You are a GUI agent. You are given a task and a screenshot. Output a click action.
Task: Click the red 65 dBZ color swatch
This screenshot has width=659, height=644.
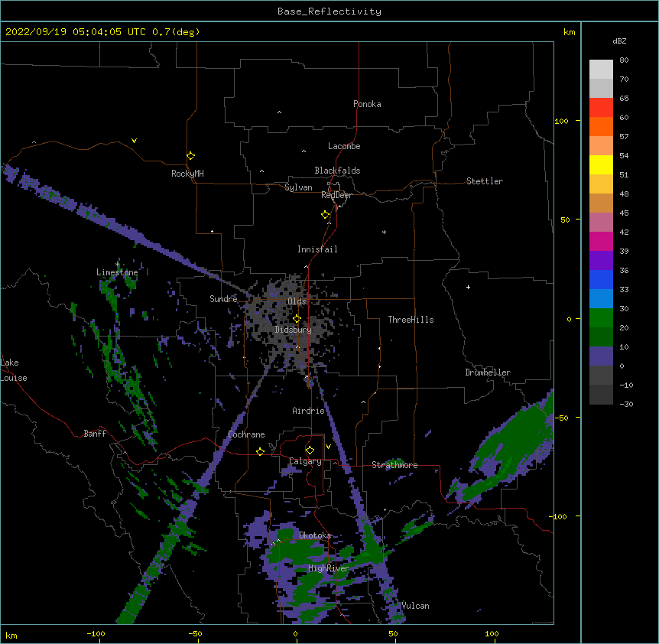[601, 107]
